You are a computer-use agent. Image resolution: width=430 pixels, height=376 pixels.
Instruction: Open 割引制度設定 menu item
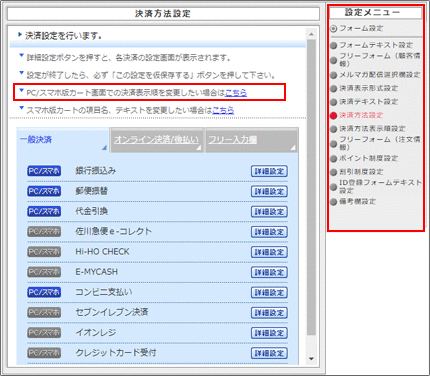(x=357, y=172)
